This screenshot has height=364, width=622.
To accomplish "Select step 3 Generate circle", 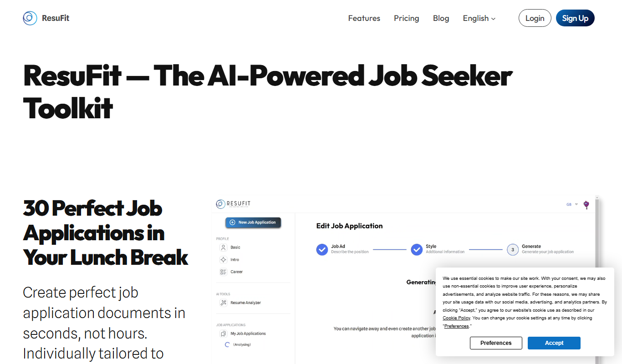I will pos(513,249).
